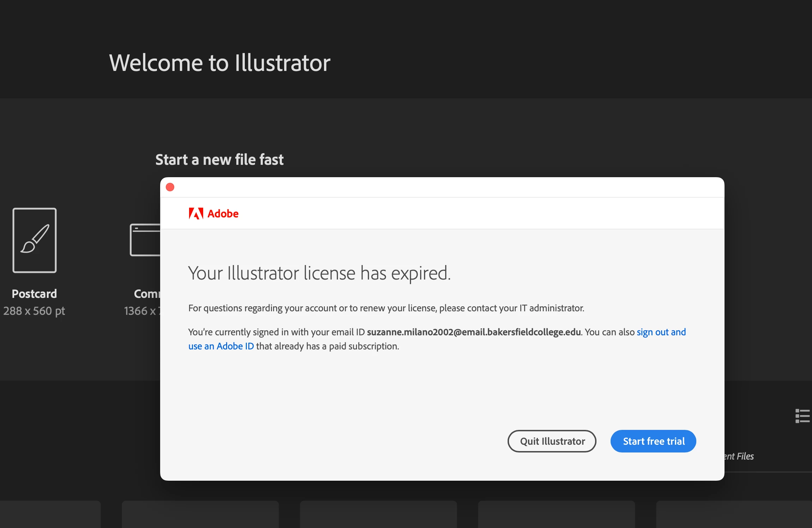Click the 'sign out and' link text
Screen dimensions: 812x528
click(x=661, y=332)
